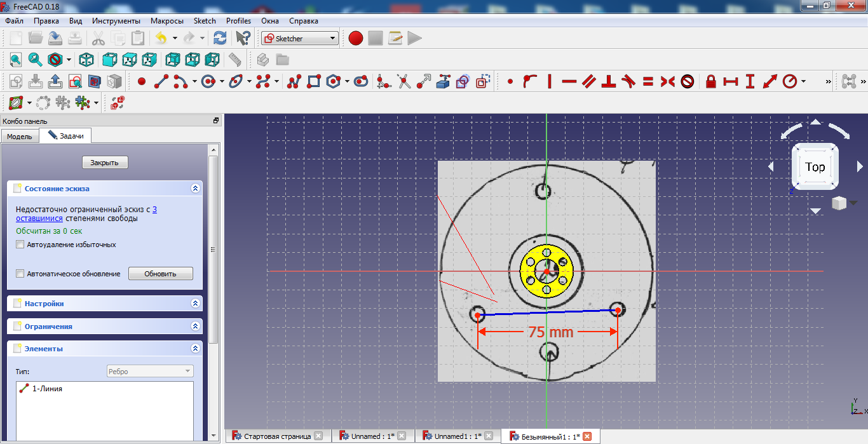Click the Fit selection view icon
The height and width of the screenshot is (444, 868).
tap(36, 60)
